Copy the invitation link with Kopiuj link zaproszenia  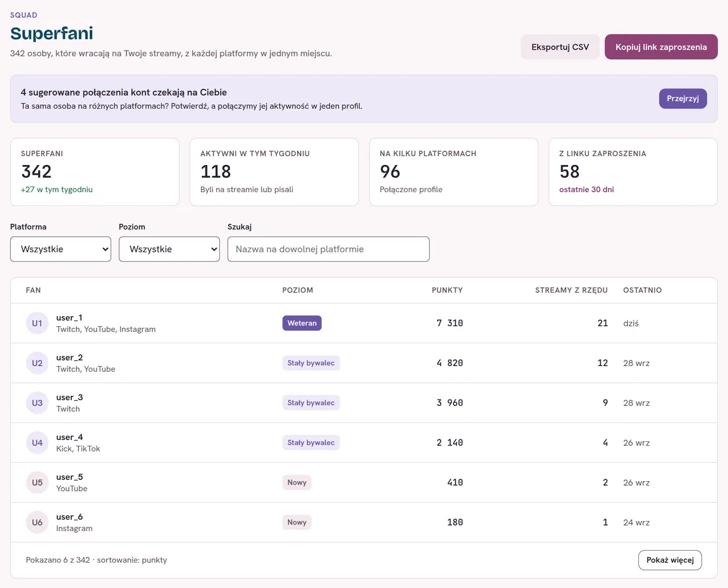point(661,47)
